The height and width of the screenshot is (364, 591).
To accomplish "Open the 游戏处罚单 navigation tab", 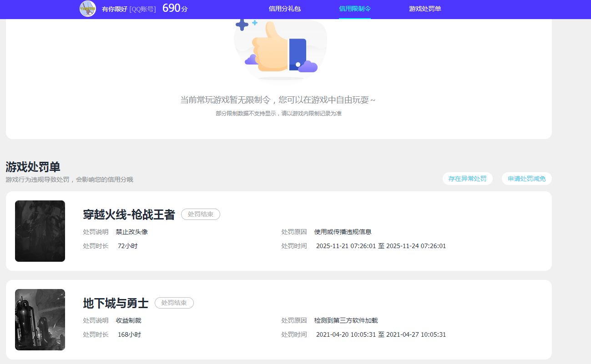I will (424, 9).
